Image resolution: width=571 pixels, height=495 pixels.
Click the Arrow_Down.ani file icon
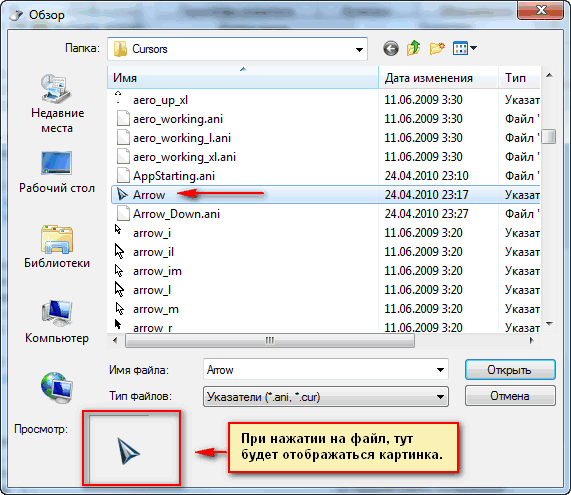click(123, 213)
